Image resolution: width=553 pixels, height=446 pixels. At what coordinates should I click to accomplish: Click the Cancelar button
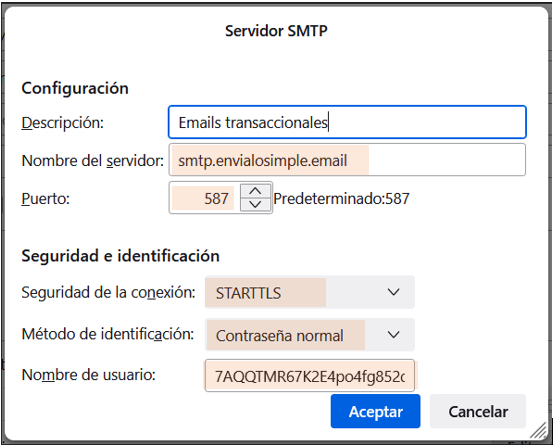478,411
